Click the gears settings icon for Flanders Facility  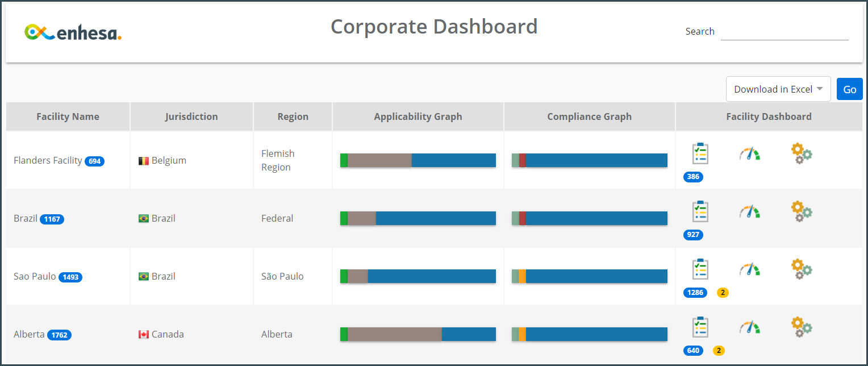801,153
